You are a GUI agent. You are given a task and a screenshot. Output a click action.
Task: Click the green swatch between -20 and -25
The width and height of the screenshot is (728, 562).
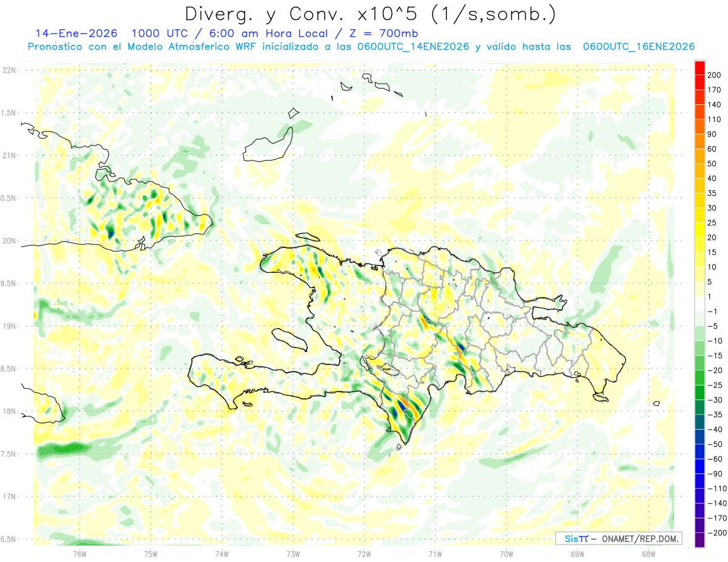700,378
